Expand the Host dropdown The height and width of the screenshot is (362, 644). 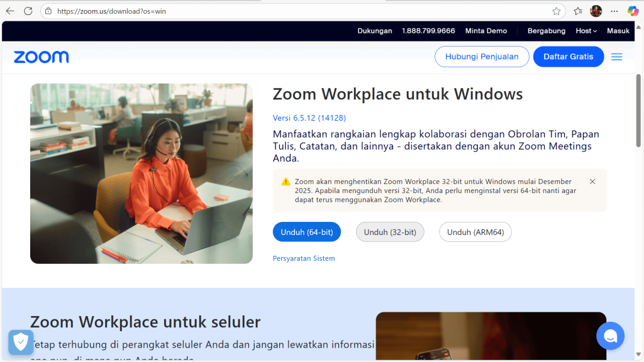(586, 31)
